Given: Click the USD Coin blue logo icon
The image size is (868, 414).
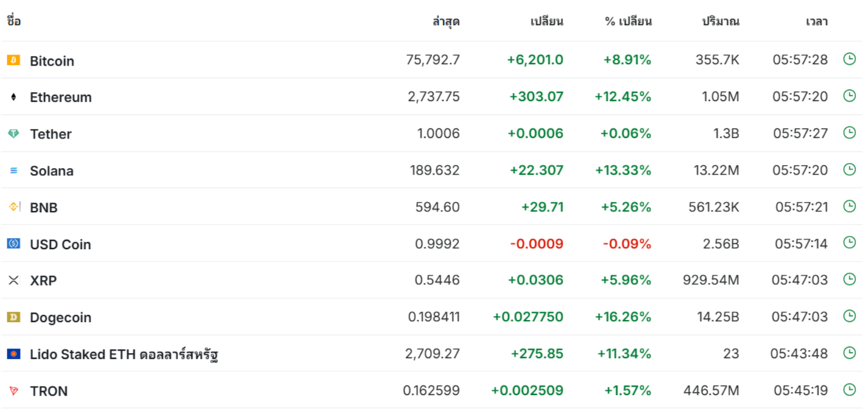Looking at the screenshot, I should [x=13, y=244].
